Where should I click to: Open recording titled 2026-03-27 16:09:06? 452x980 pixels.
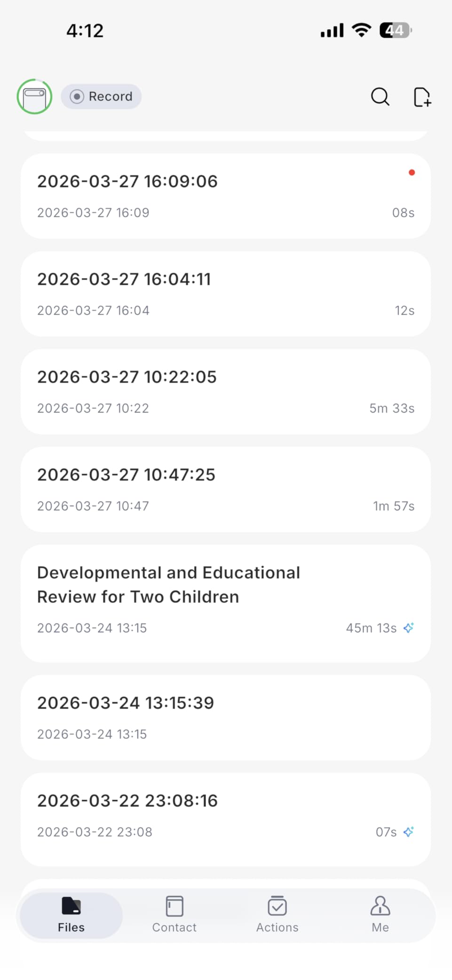pos(127,182)
